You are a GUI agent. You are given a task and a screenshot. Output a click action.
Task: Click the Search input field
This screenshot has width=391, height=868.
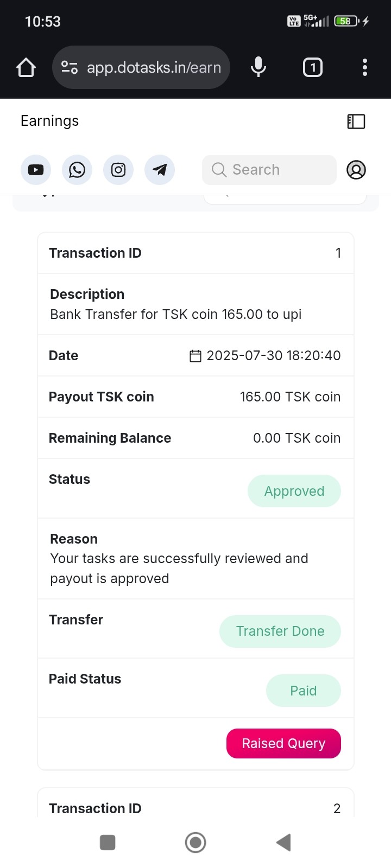[x=269, y=170]
